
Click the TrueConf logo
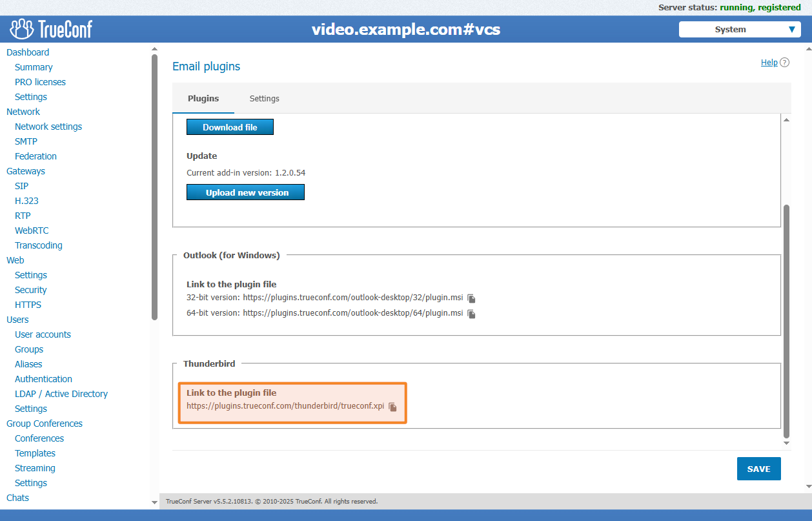point(51,29)
